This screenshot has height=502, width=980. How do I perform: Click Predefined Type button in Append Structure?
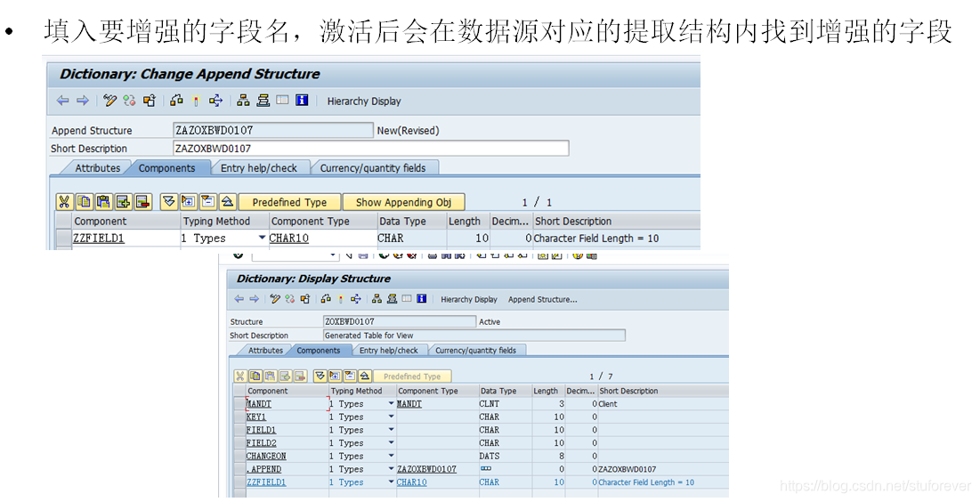[289, 202]
